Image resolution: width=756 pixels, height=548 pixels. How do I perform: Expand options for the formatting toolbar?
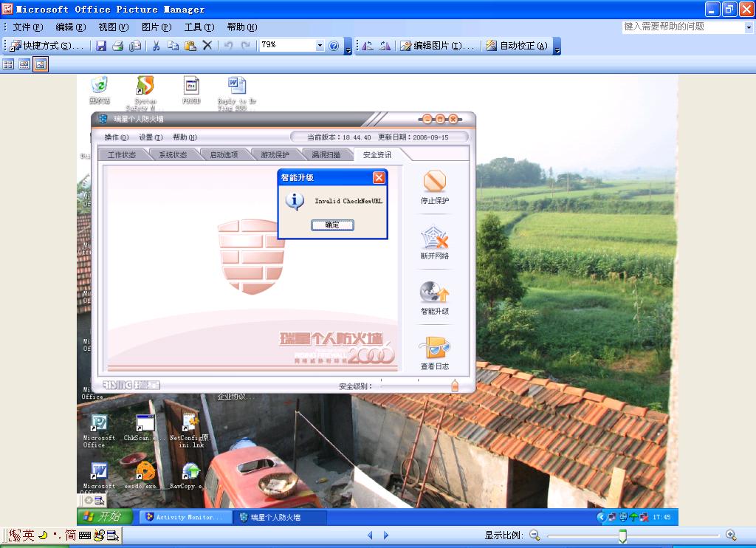click(557, 47)
